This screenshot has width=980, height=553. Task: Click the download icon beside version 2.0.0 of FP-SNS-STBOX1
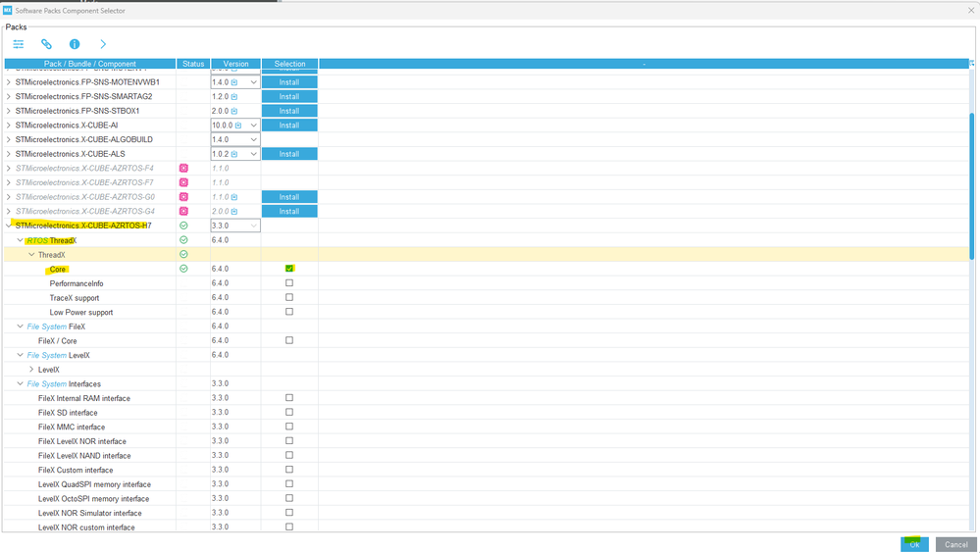[234, 111]
